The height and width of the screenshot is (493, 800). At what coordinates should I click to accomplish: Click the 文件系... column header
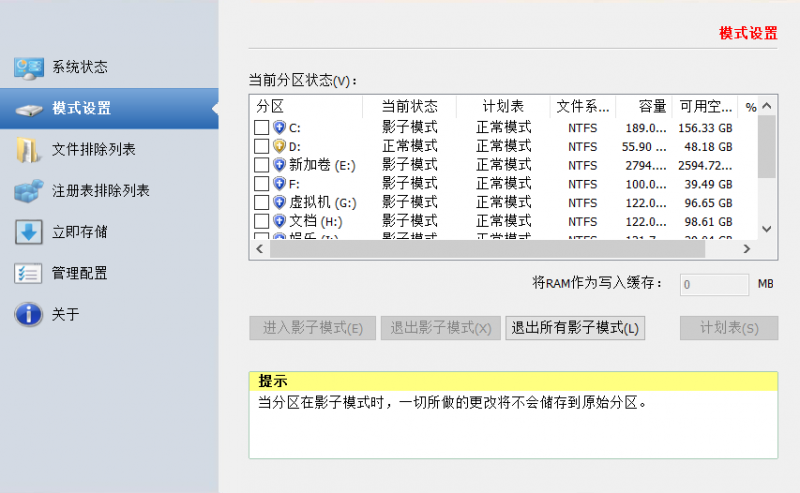point(583,107)
